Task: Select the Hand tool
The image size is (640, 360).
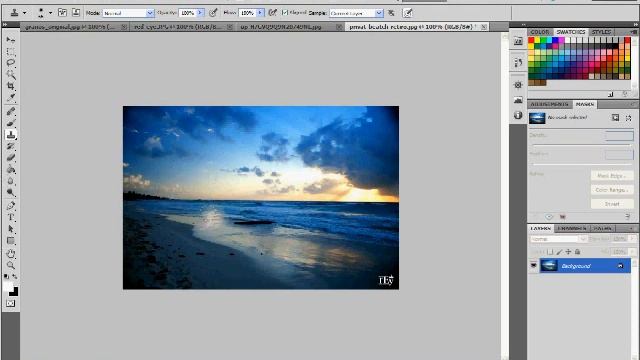Action: 11,253
